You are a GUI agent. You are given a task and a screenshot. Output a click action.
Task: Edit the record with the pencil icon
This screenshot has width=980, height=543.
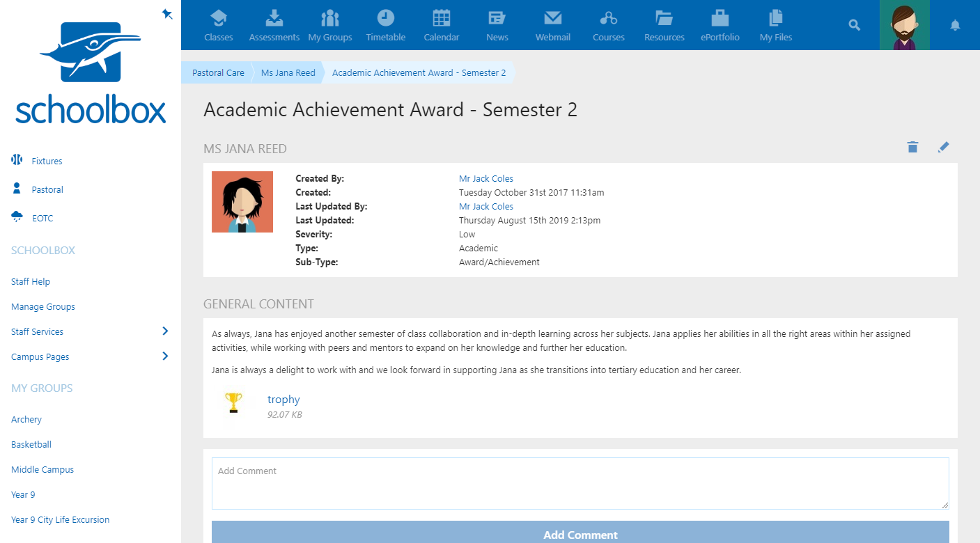[x=943, y=147]
